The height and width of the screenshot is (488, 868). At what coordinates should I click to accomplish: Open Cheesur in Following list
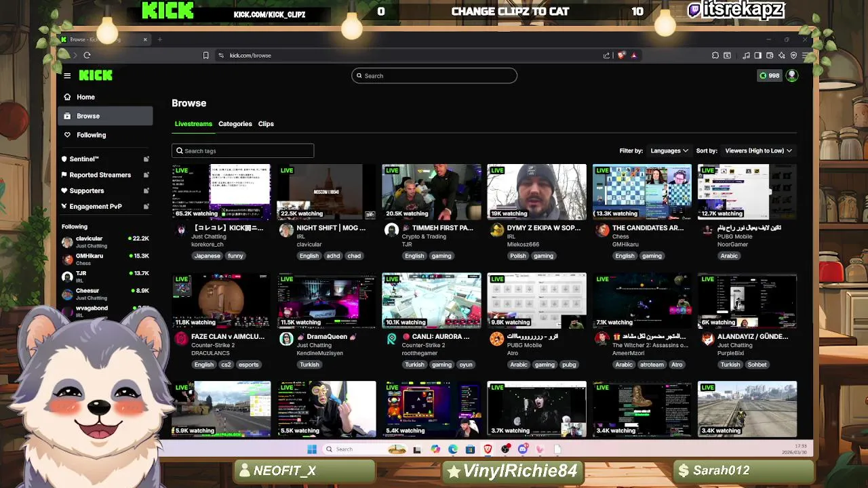tap(105, 294)
